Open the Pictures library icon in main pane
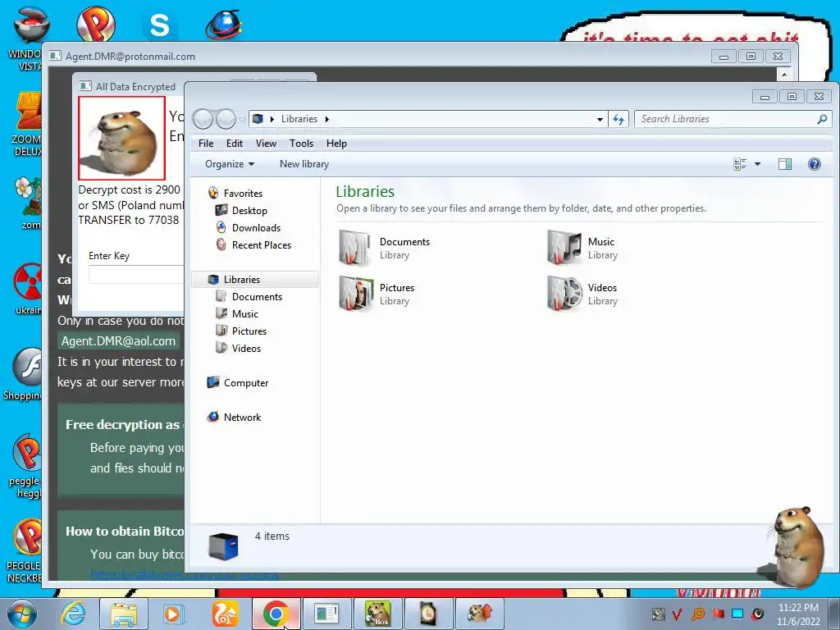This screenshot has height=630, width=840. (x=356, y=294)
